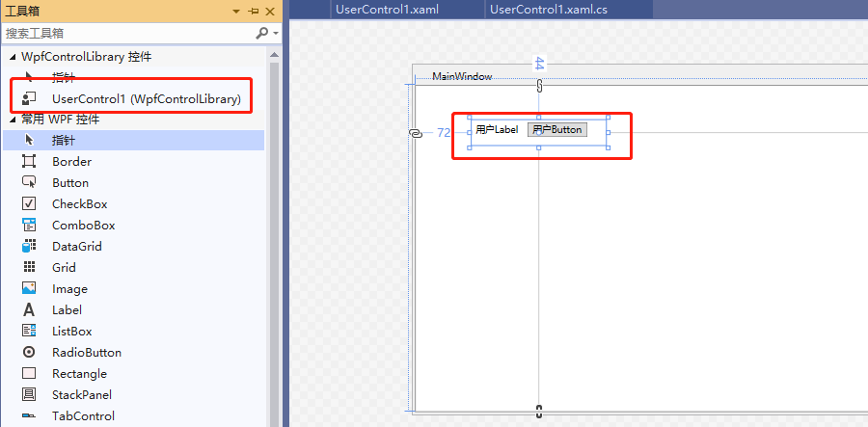The height and width of the screenshot is (427, 868).
Task: Select the Button control icon
Action: click(x=29, y=182)
